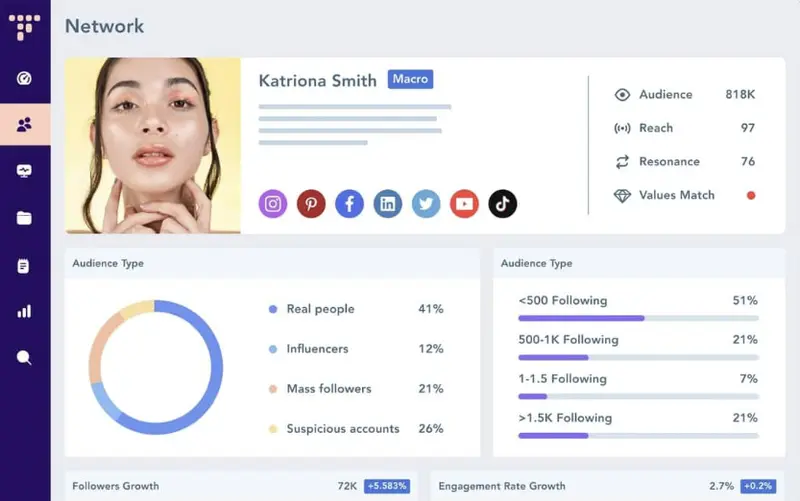Open the bar chart analytics icon
800x501 pixels.
tap(25, 311)
